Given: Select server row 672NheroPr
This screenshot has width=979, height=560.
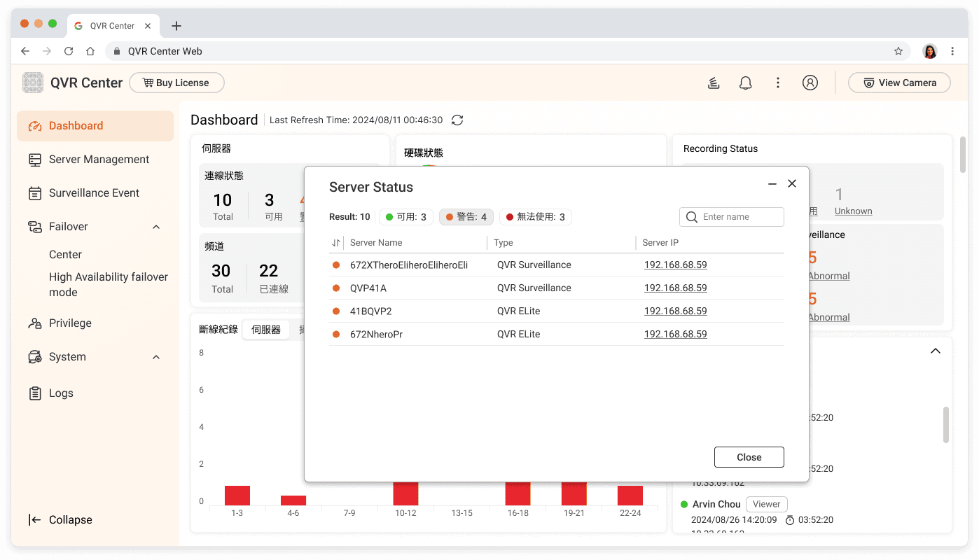Looking at the screenshot, I should coord(557,335).
